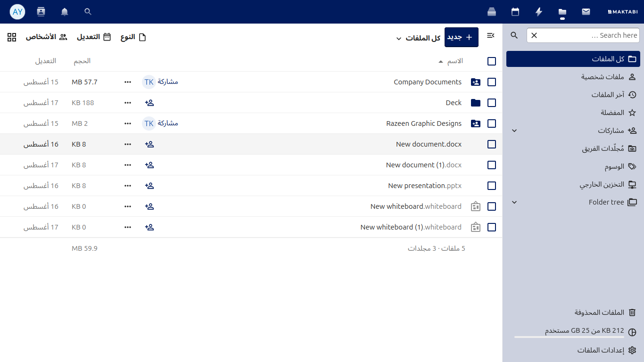Open the Calendar app icon
644x362 pixels.
pos(515,12)
